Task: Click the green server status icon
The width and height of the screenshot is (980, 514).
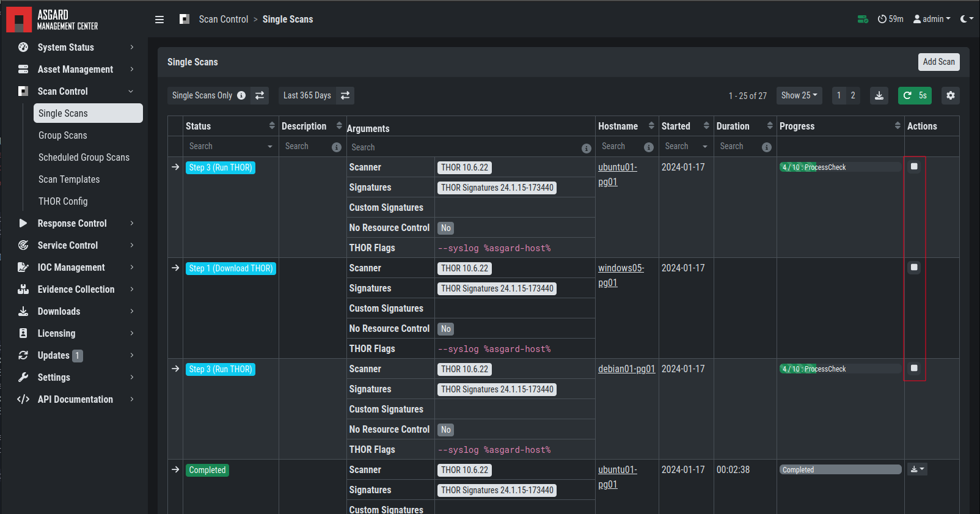Action: [x=863, y=19]
